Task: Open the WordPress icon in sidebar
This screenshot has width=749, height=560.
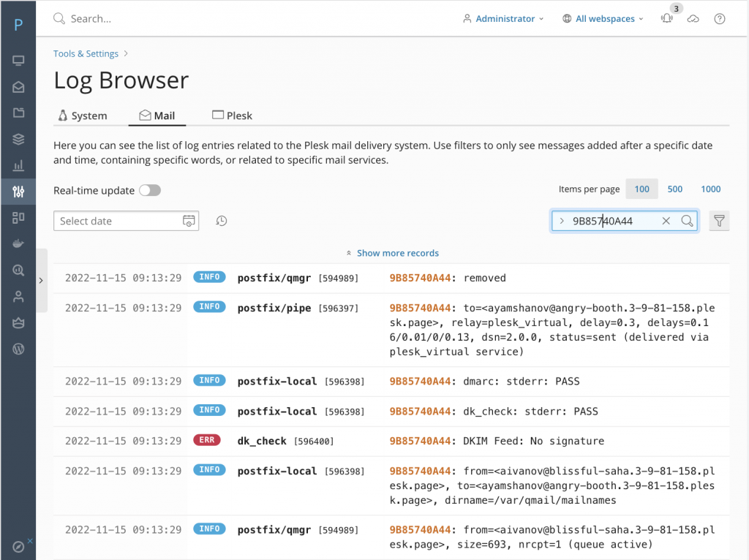Action: (18, 349)
